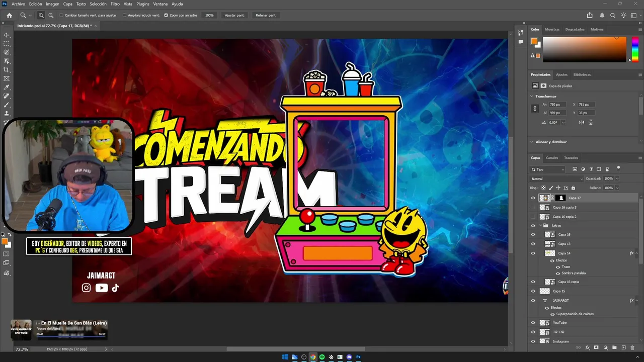Click the link width and height icon
The width and height of the screenshot is (644, 362).
pos(535,109)
